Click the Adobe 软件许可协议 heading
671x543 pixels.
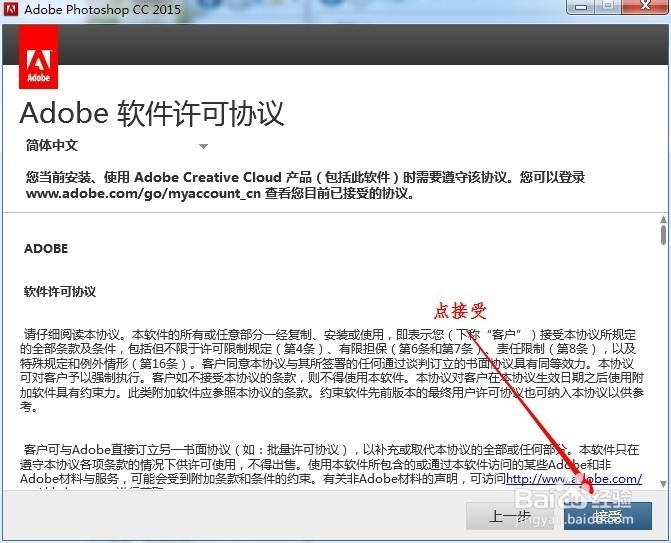coord(152,114)
